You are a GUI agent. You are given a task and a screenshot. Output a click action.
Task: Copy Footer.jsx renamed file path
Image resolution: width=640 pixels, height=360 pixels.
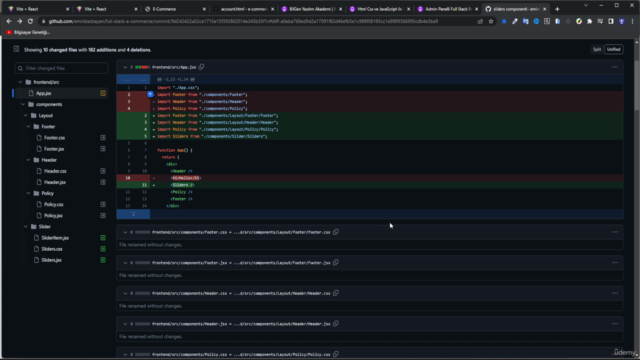pos(336,262)
